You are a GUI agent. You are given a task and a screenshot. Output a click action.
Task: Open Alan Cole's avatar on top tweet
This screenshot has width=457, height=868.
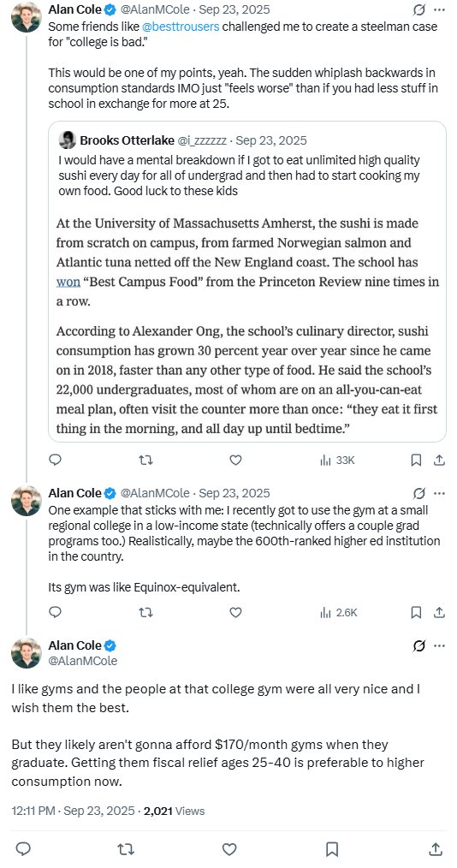(x=26, y=17)
